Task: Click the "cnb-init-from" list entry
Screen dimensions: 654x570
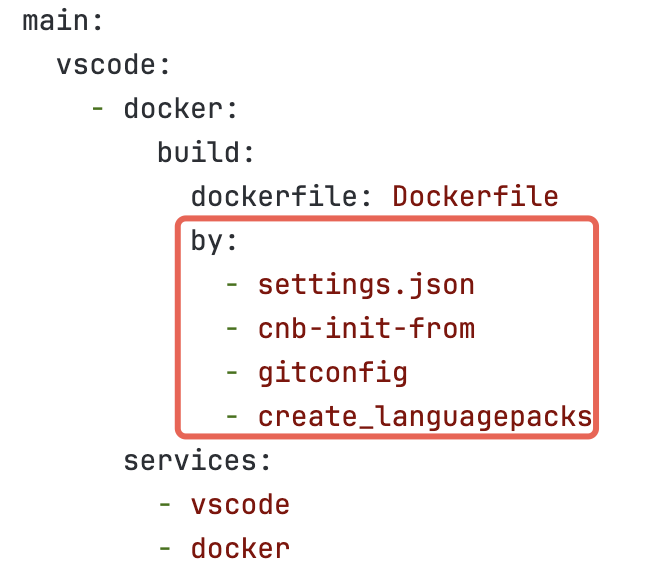Action: [x=366, y=329]
